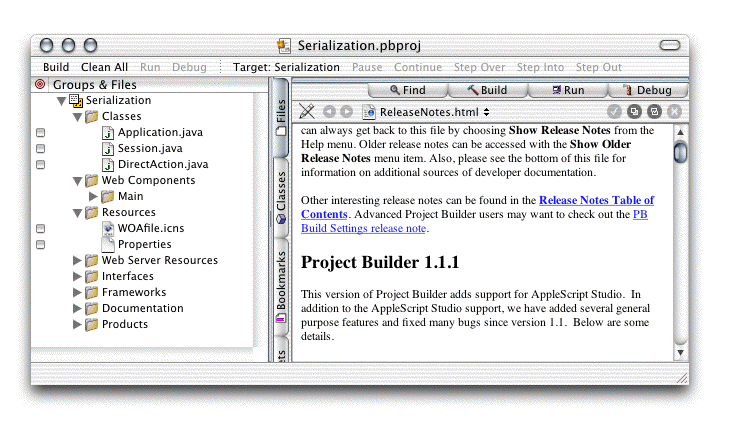Image resolution: width=734 pixels, height=438 pixels.
Task: Click the Classes folder icon
Action: click(92, 116)
